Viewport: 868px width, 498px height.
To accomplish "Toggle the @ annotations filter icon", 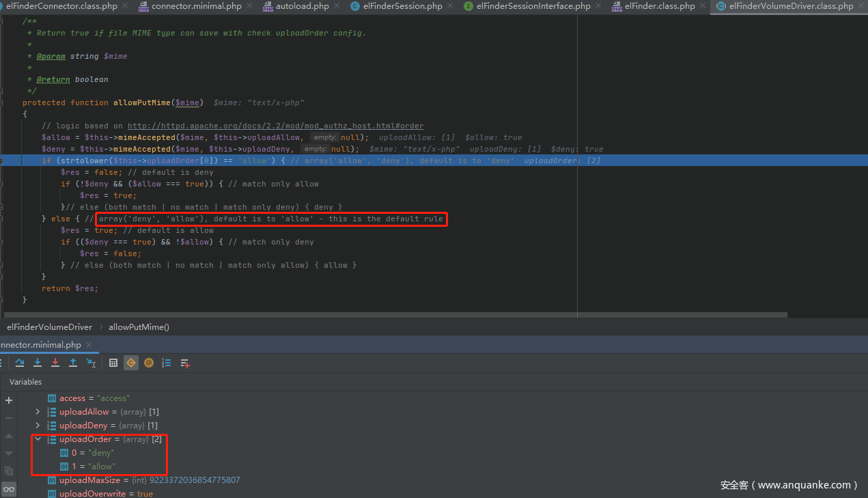I will coord(149,363).
